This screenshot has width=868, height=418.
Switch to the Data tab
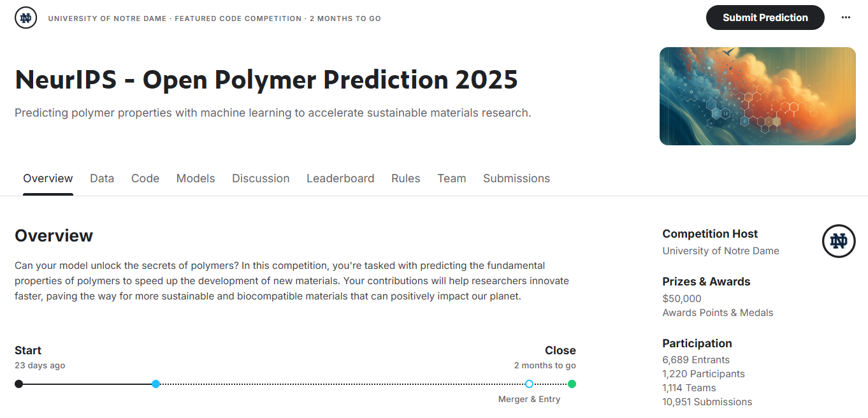coord(101,178)
